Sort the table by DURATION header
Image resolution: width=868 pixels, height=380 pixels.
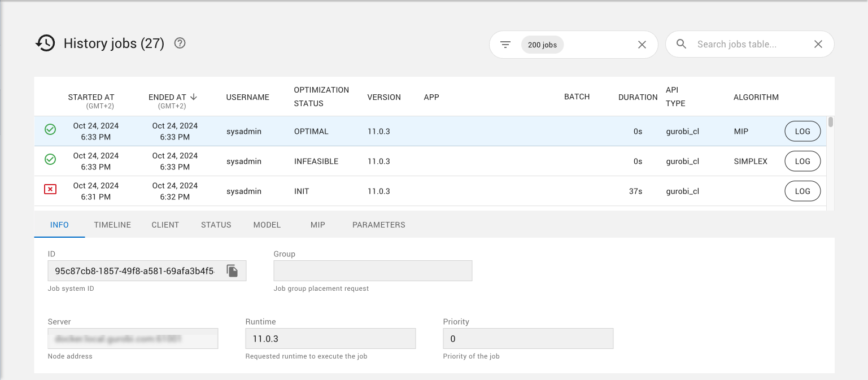[638, 97]
